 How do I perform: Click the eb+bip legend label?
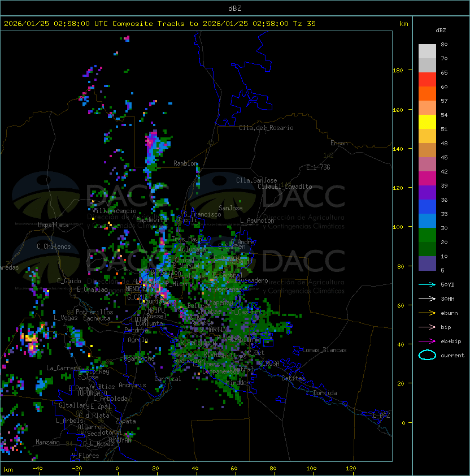click(x=451, y=341)
